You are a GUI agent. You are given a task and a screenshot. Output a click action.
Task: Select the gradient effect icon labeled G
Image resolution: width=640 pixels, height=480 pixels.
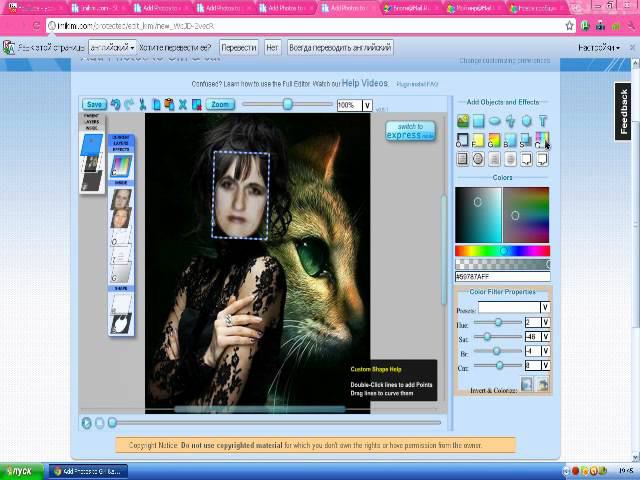(495, 140)
